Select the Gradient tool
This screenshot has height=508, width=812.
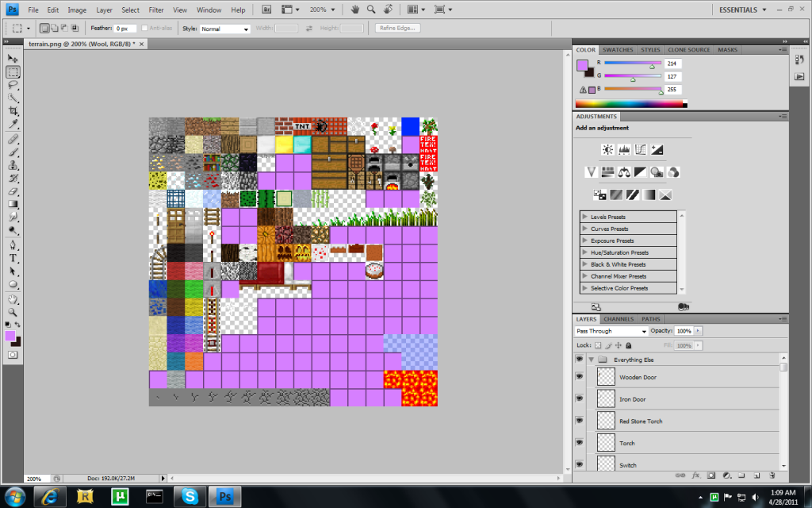point(13,204)
